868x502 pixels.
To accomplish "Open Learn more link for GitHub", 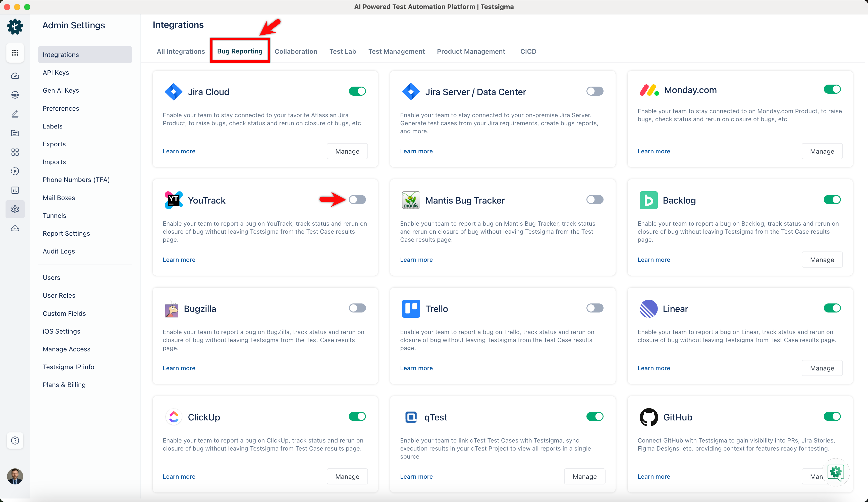I will pos(654,476).
